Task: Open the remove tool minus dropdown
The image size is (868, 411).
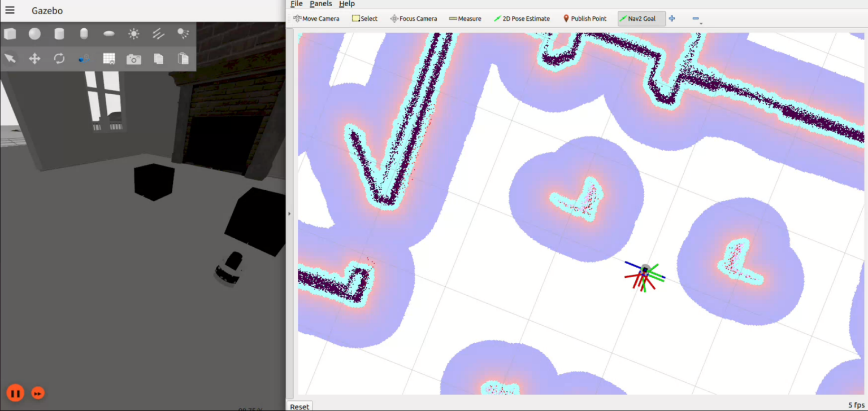Action: tap(697, 19)
